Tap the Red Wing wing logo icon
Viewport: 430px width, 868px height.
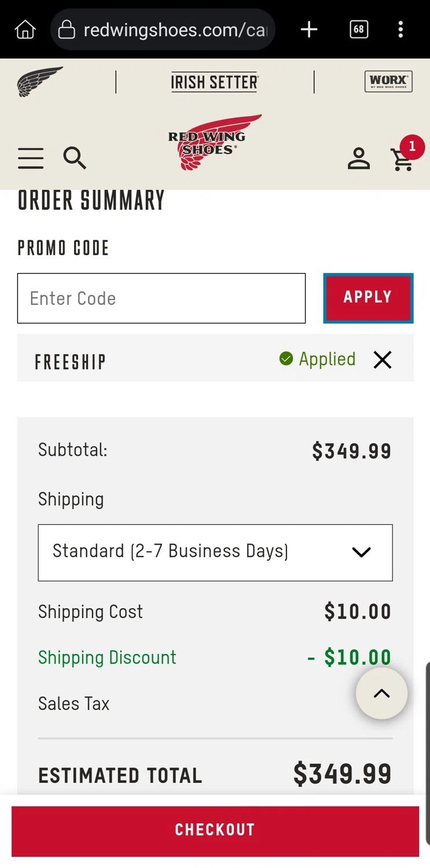point(39,82)
